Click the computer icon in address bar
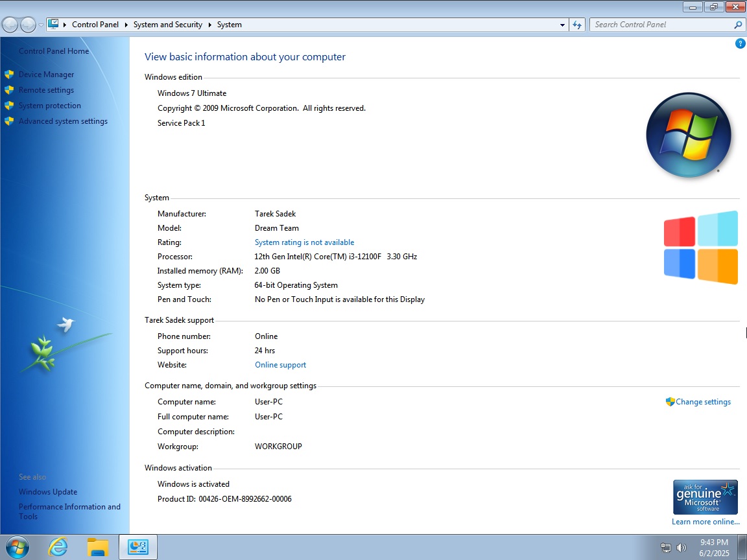Screen dimensions: 747x560 pos(53,24)
